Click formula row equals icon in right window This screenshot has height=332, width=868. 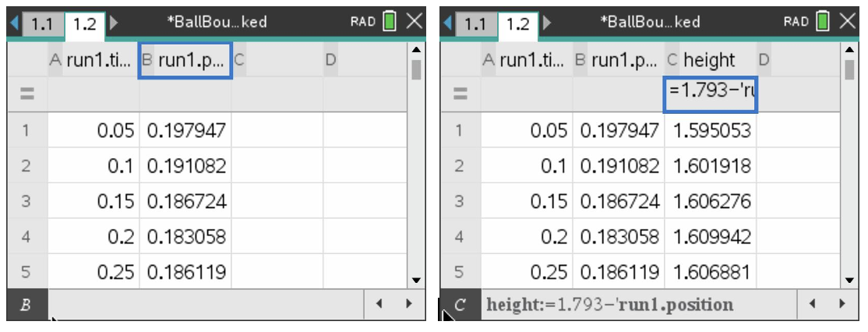[x=460, y=94]
